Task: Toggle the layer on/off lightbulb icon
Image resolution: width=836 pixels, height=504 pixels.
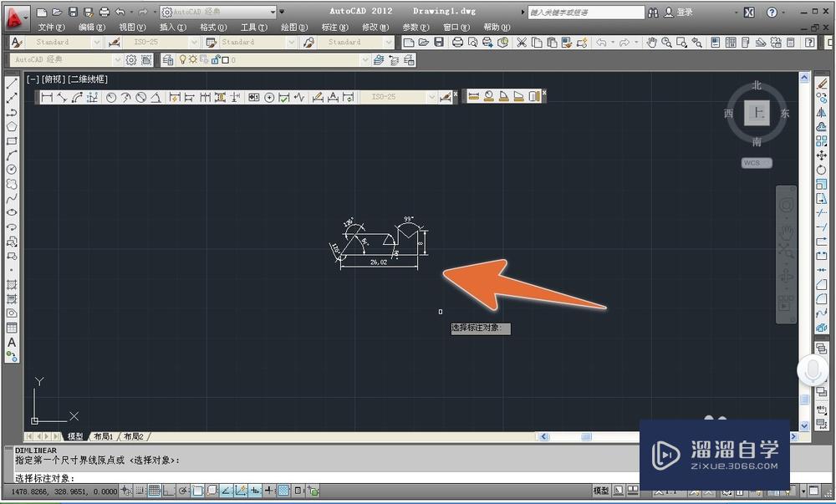Action: point(183,59)
